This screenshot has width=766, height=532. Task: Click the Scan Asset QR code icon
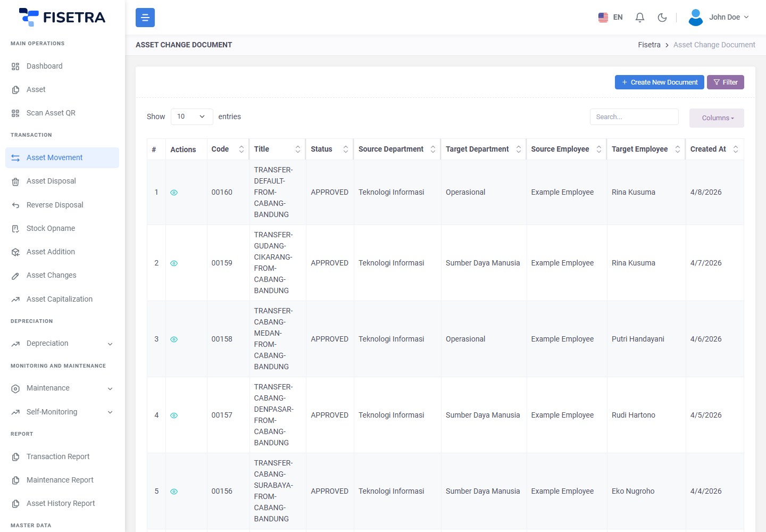pyautogui.click(x=15, y=113)
